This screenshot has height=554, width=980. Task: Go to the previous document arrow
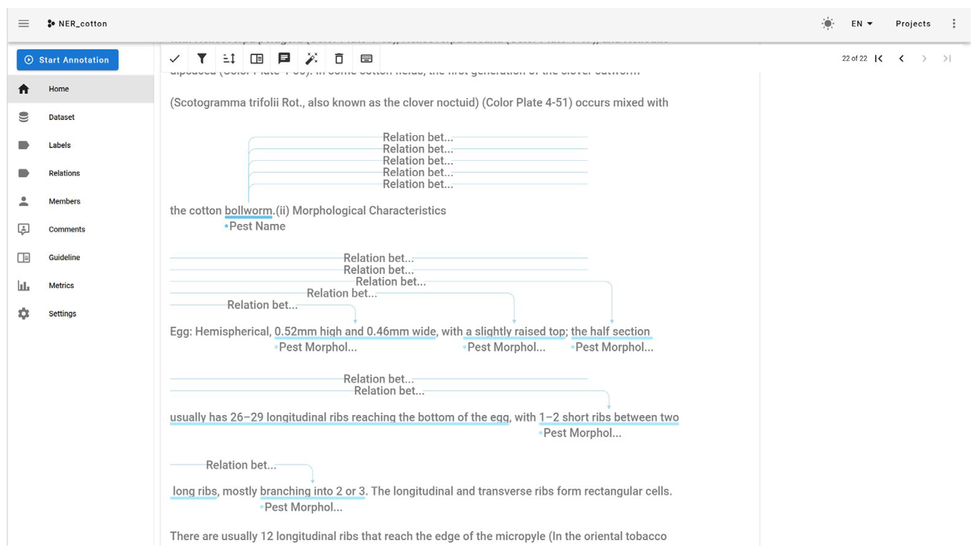[x=901, y=59]
